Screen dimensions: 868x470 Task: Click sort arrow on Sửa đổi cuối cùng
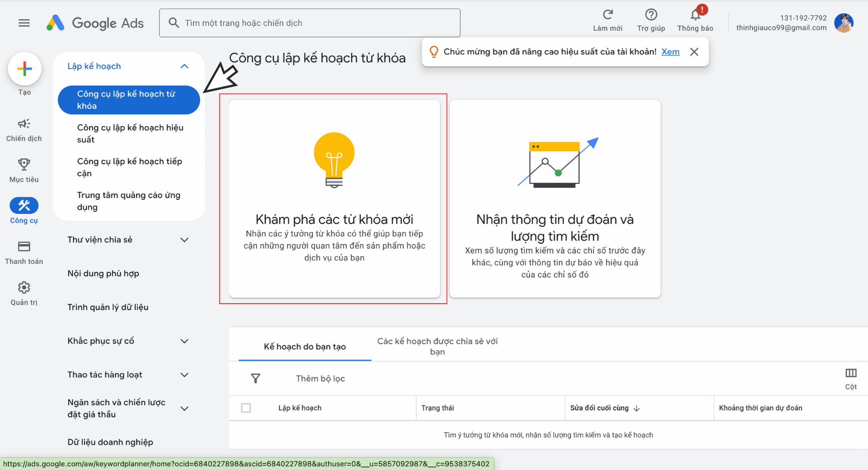click(x=637, y=408)
